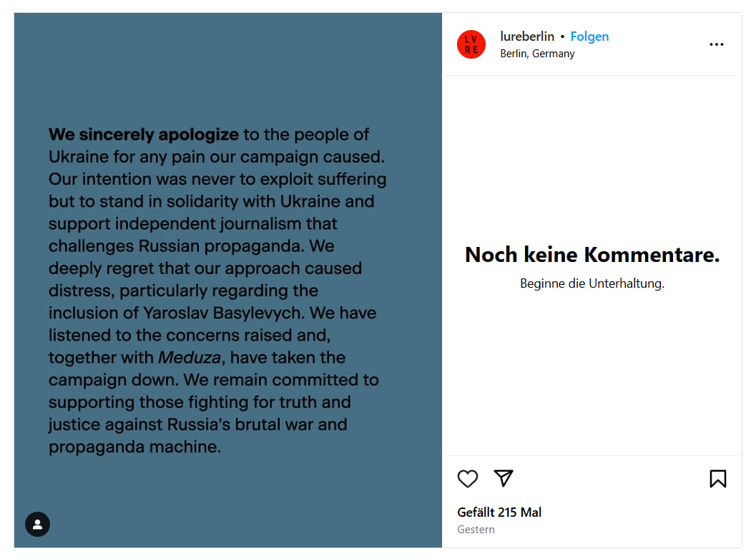
Task: Click 'Ukraine for any pain' line of post
Action: pos(129,156)
